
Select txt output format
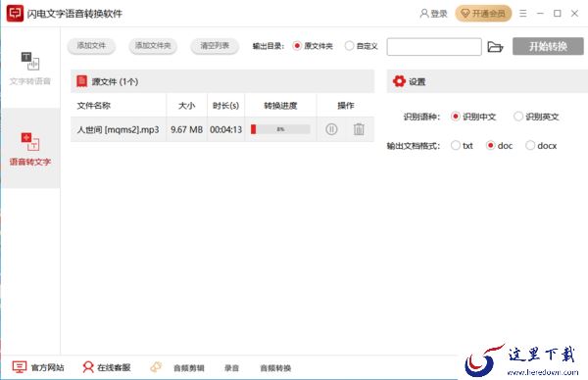456,145
